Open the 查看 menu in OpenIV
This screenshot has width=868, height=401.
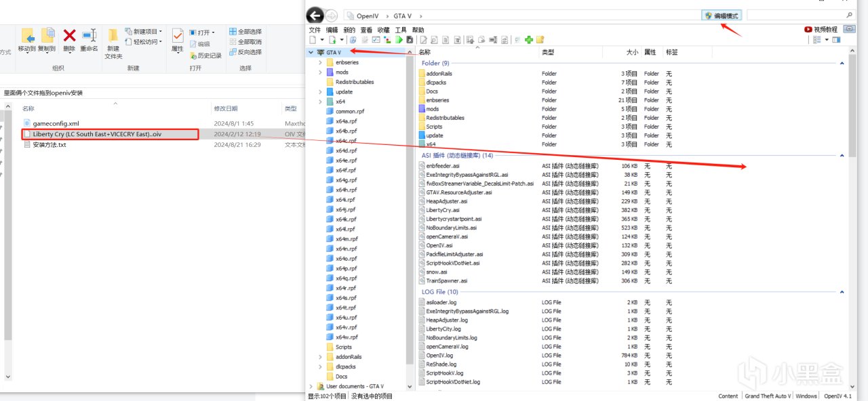[366, 30]
